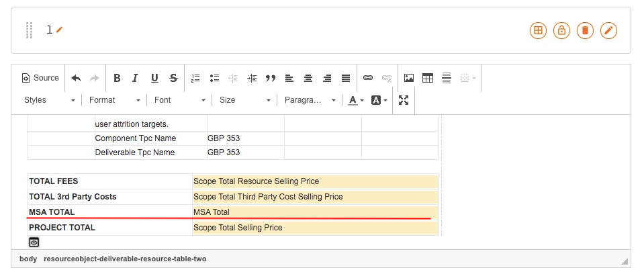Click the Unlink icon
This screenshot has width=644, height=268.
(x=387, y=78)
